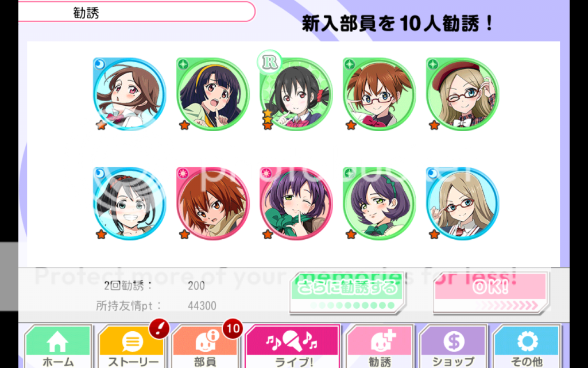Open the ショップ shop tab
The width and height of the screenshot is (588, 368).
453,347
